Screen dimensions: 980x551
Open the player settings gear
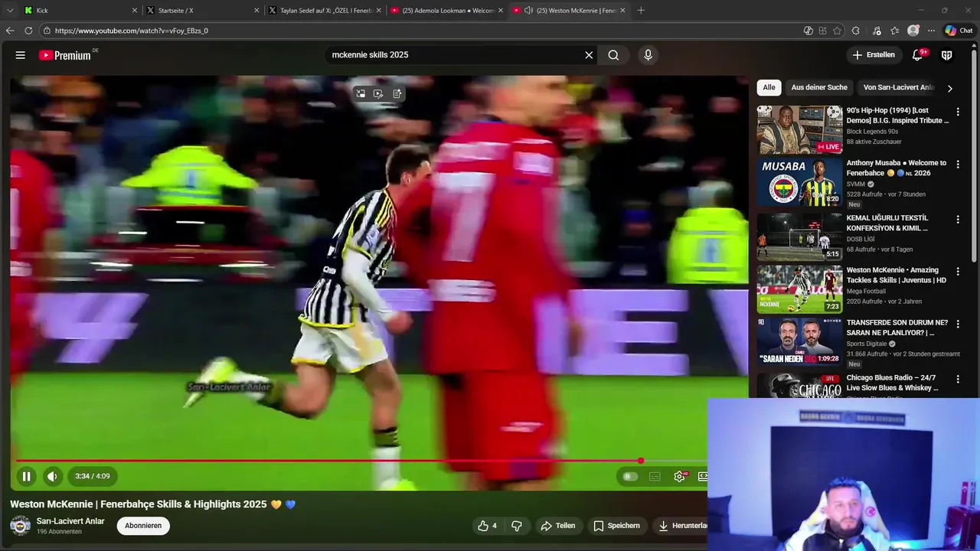[x=679, y=476]
